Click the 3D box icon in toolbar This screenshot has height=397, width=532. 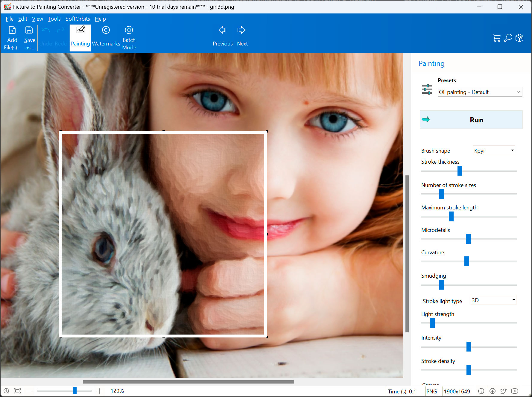(519, 38)
